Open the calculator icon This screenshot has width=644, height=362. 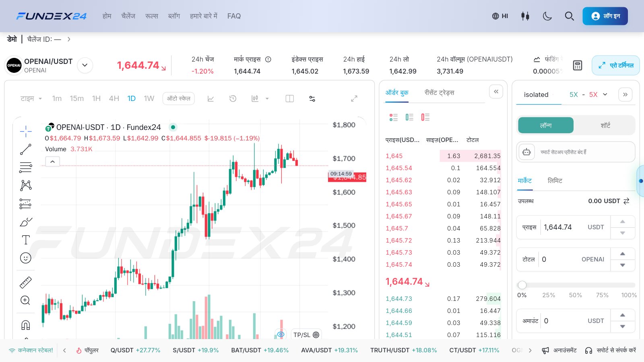pyautogui.click(x=578, y=65)
